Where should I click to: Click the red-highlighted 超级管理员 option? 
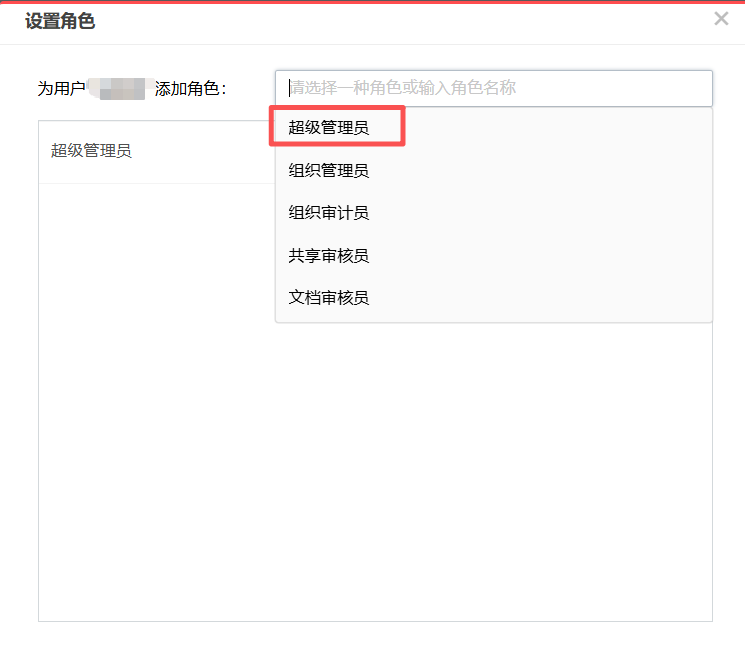pyautogui.click(x=337, y=126)
